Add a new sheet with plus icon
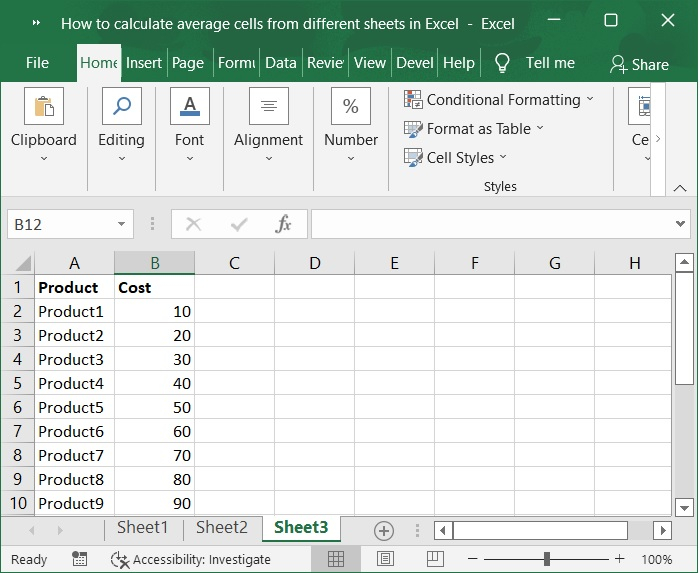 [384, 530]
